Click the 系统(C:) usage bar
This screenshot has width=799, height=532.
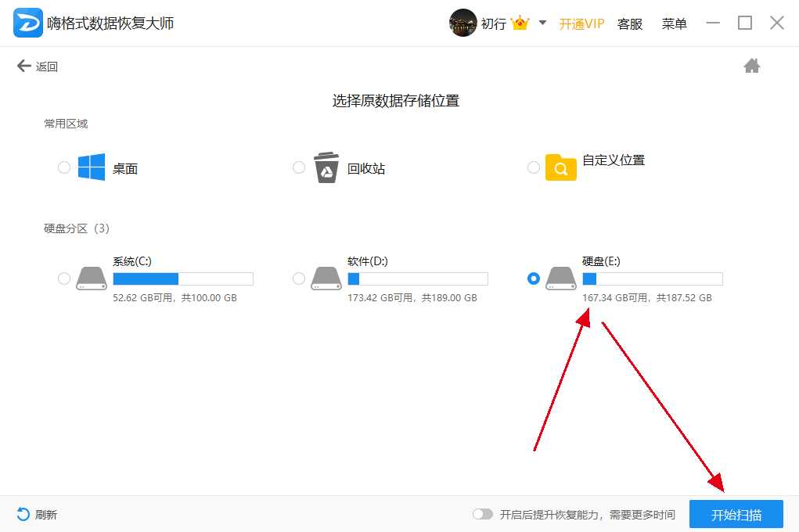(x=183, y=279)
